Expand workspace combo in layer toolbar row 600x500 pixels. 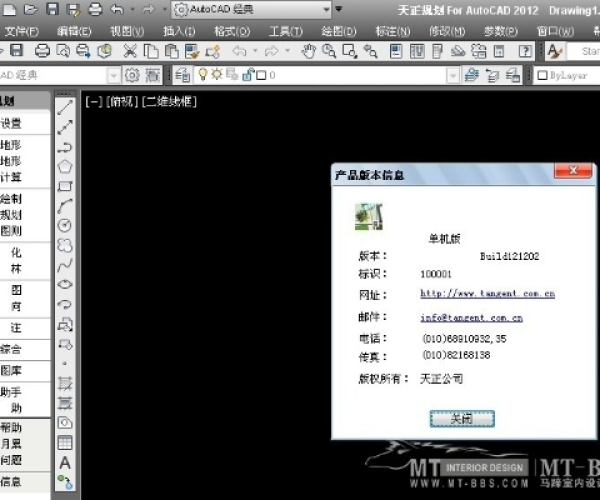click(113, 75)
